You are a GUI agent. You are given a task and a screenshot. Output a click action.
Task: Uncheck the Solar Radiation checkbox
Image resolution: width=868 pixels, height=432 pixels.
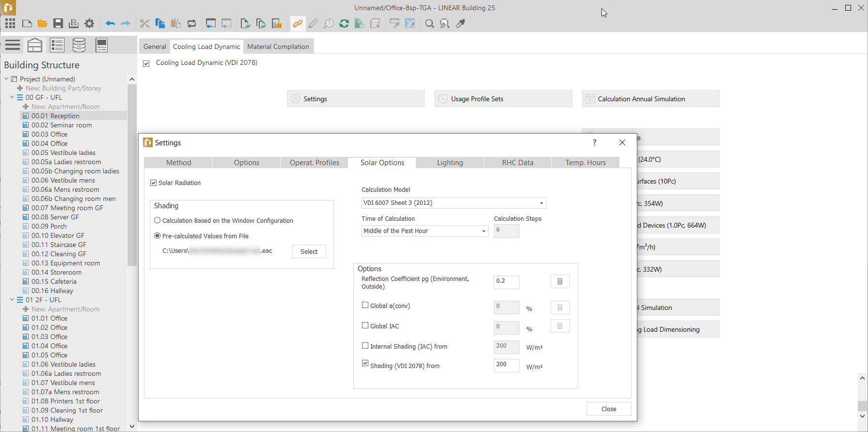coord(154,183)
